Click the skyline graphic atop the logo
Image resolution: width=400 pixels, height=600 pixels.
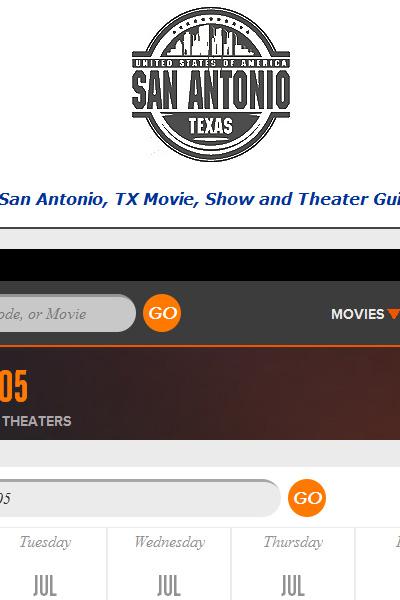pos(211,41)
